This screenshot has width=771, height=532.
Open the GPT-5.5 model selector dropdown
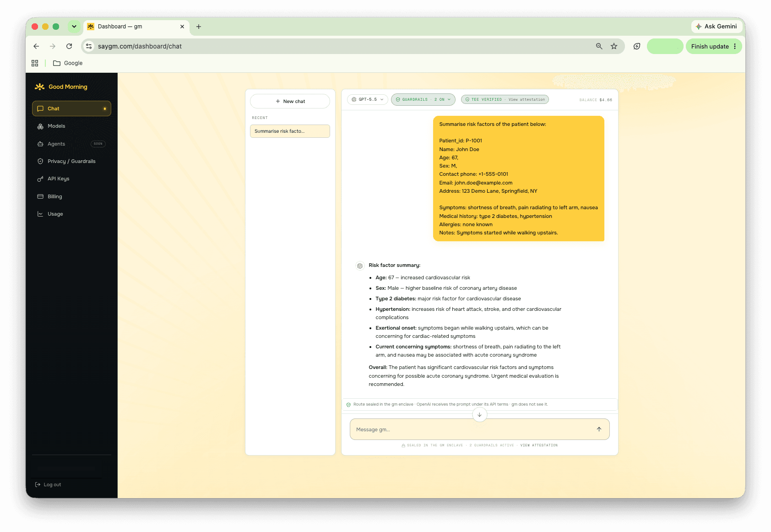368,99
